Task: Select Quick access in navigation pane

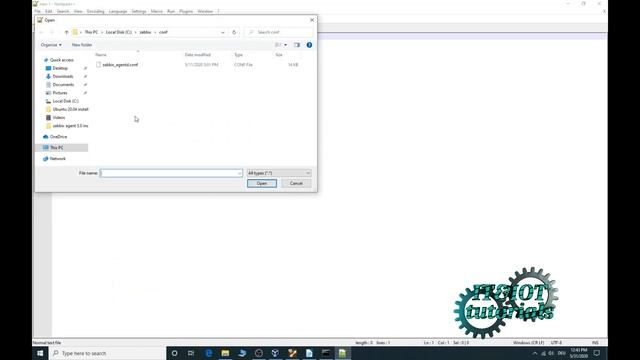Action: (61, 60)
